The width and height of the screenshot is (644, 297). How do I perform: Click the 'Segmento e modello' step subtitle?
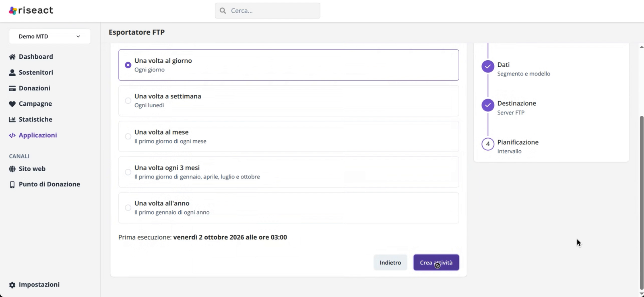tap(524, 74)
